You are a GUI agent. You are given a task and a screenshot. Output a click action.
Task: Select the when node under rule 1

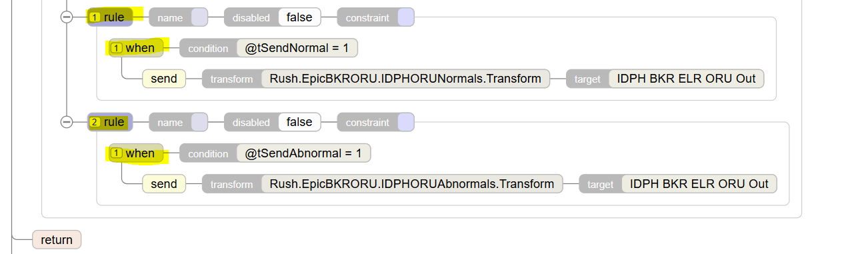[136, 48]
